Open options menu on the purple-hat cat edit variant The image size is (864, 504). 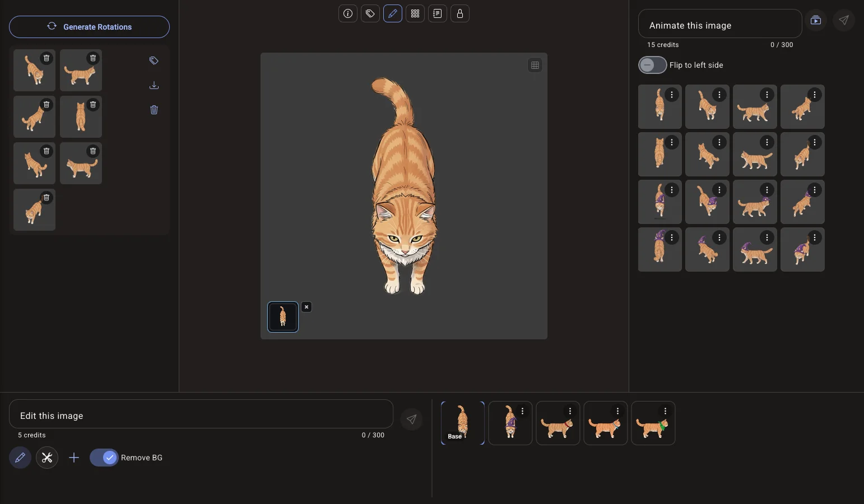click(522, 412)
